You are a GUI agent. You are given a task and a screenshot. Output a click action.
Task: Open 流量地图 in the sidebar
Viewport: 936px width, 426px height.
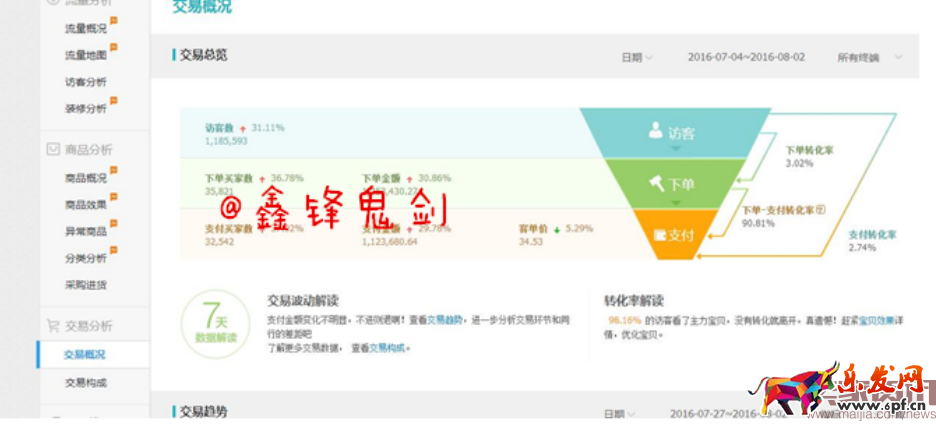click(85, 55)
